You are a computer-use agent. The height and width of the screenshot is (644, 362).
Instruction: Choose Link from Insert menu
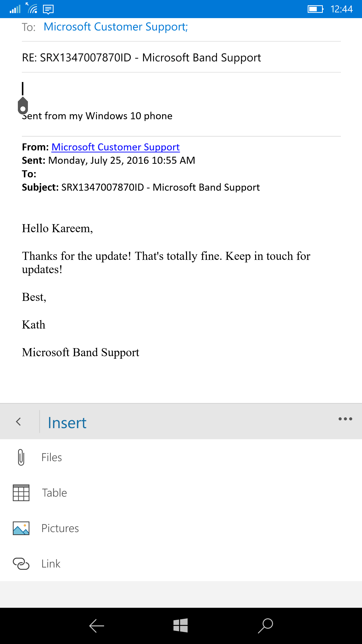pyautogui.click(x=51, y=564)
